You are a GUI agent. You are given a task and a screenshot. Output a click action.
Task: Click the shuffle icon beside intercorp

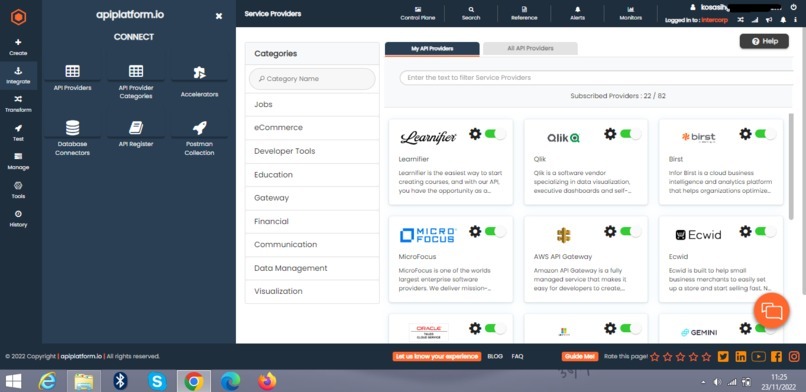(x=740, y=20)
